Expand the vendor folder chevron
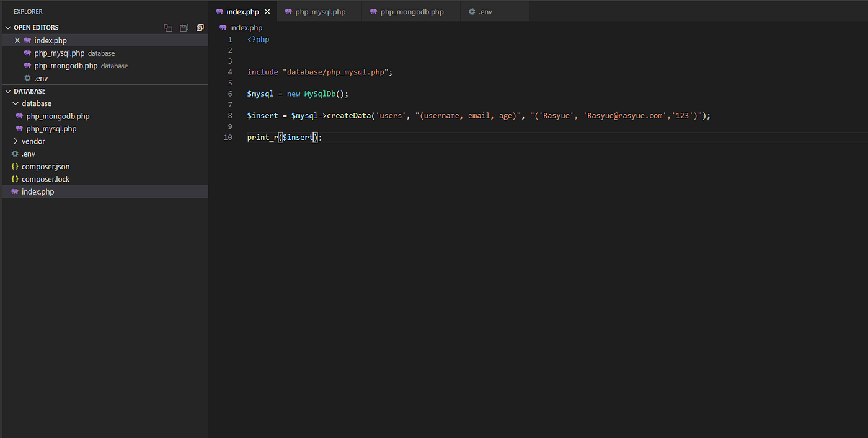868x438 pixels. [15, 141]
